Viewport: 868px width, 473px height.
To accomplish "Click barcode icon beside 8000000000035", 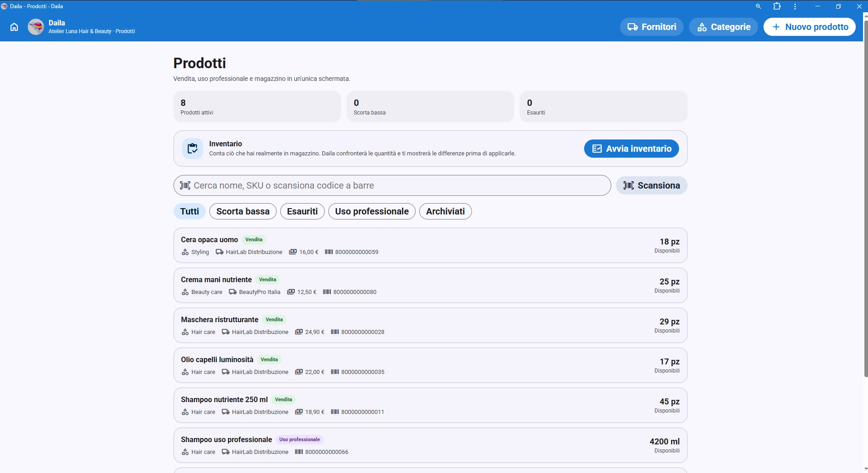I will point(335,372).
